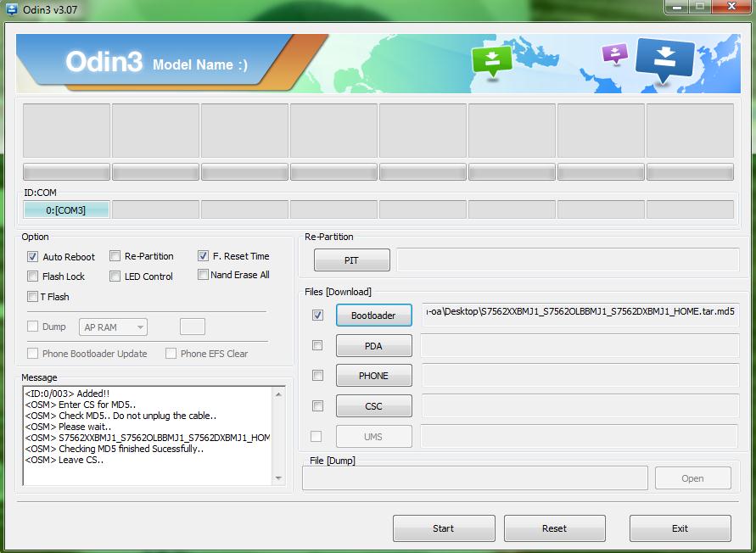Click the Odin3 title bar app icon

coord(10,9)
